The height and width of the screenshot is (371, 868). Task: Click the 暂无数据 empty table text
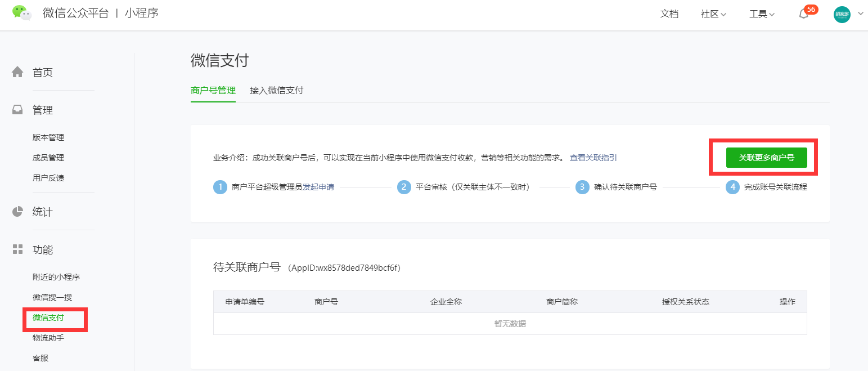(x=510, y=324)
